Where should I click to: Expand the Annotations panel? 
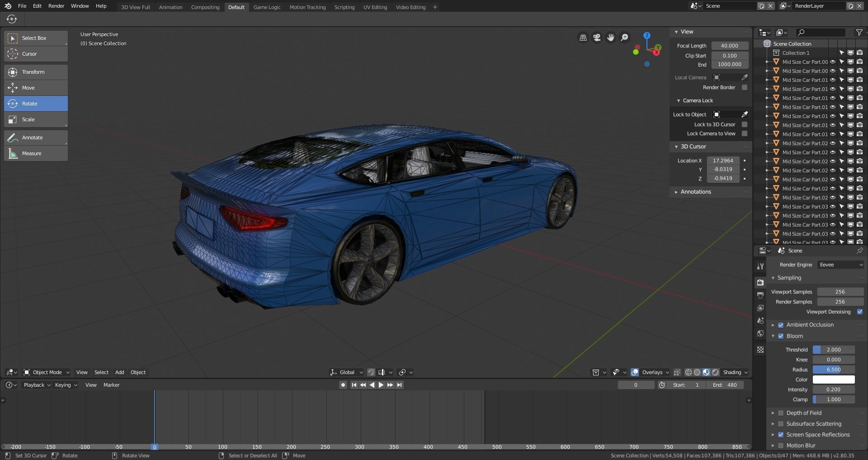(676, 192)
